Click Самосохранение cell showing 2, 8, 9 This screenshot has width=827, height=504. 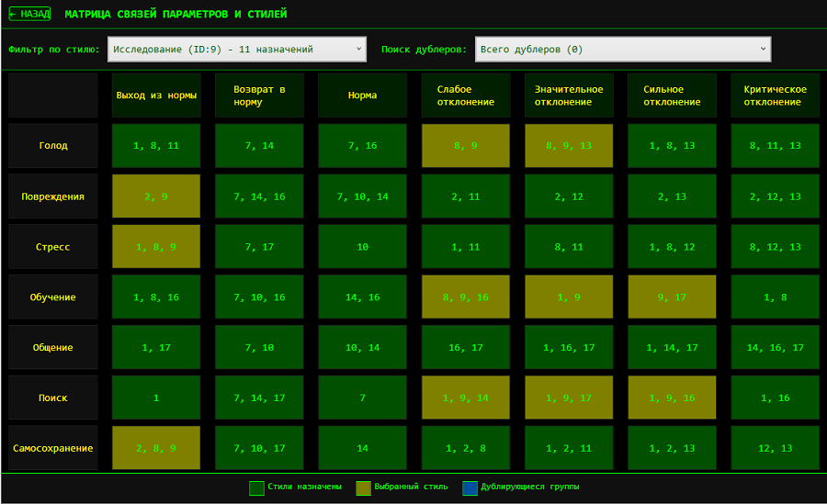(x=156, y=449)
